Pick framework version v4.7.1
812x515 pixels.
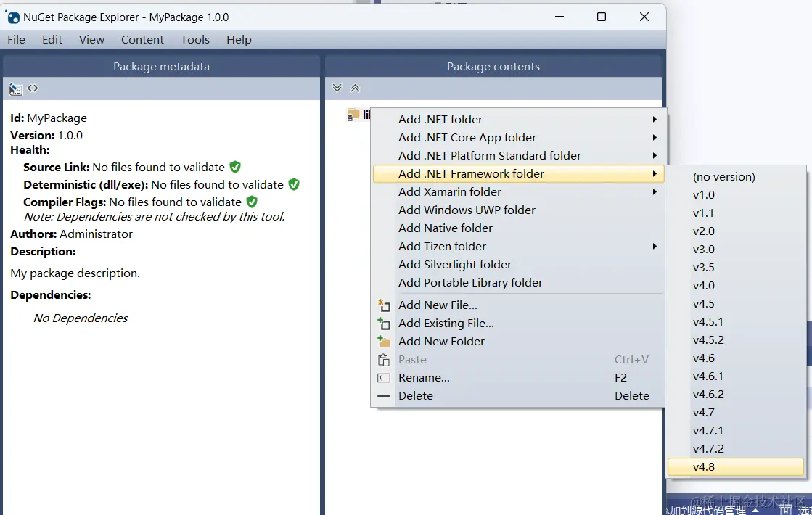pos(736,431)
